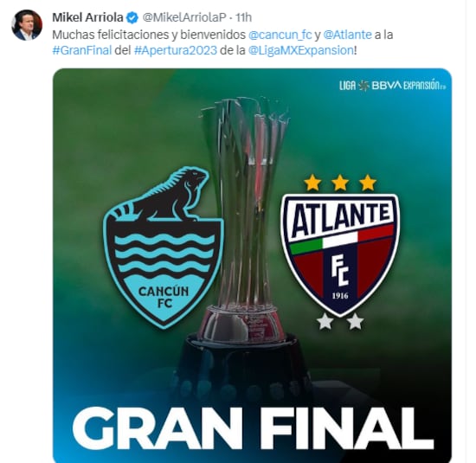Open the #GranFinal hashtag
Viewport: 476px width, 463px height.
pos(82,50)
